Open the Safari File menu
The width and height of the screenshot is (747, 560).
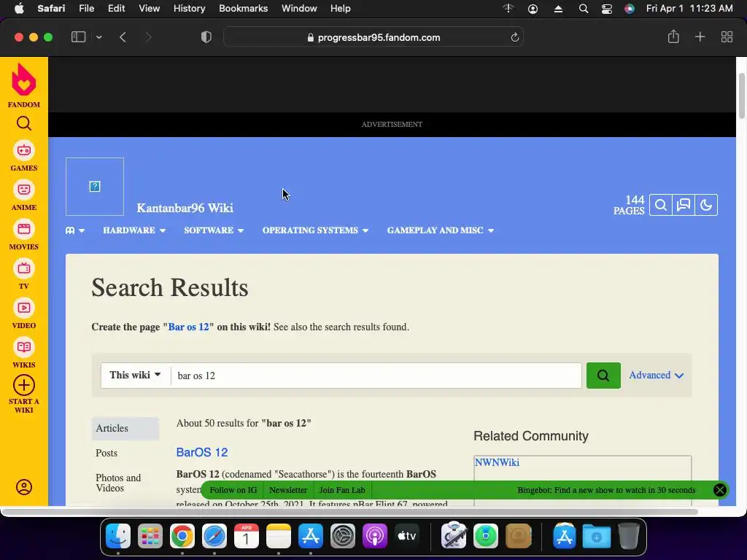point(86,9)
